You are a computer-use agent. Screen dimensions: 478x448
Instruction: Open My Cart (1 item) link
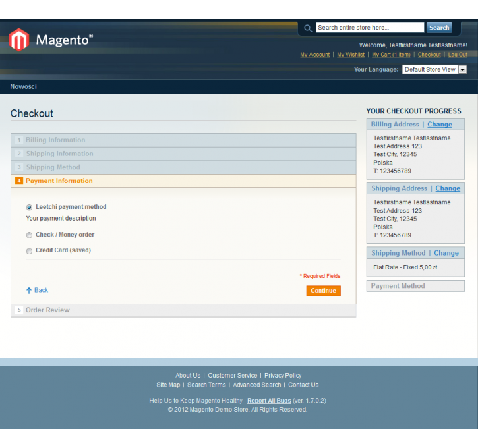(x=391, y=55)
